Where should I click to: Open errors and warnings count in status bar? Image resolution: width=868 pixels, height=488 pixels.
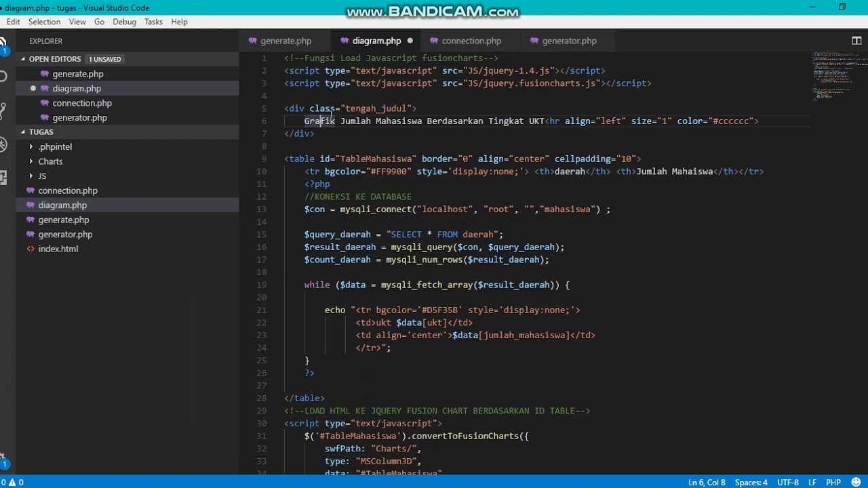click(12, 483)
